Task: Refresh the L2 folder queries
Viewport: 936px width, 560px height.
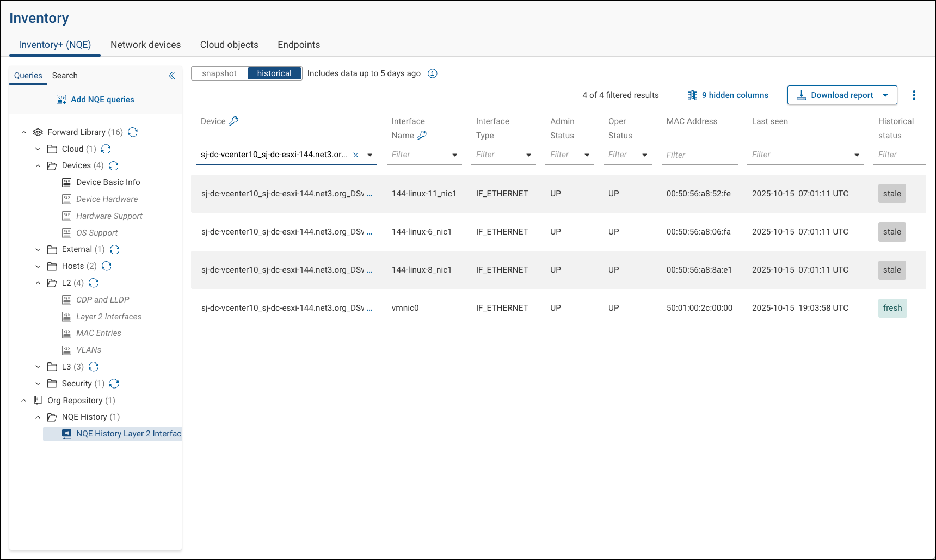Action: pos(94,283)
